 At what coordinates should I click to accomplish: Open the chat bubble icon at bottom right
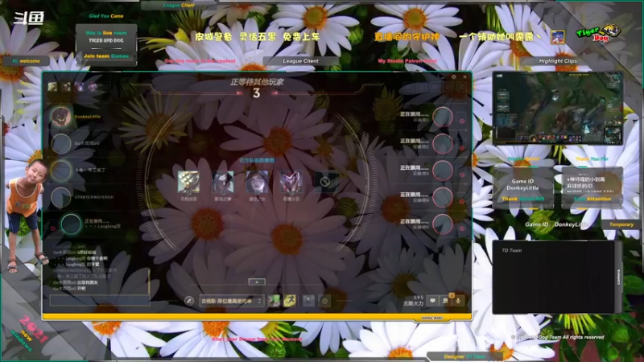(432, 301)
